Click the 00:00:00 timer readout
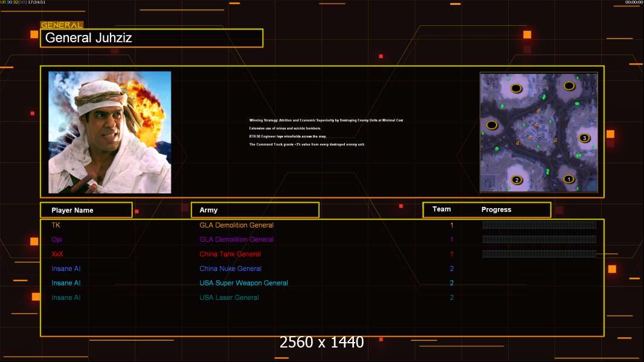 pyautogui.click(x=634, y=2)
